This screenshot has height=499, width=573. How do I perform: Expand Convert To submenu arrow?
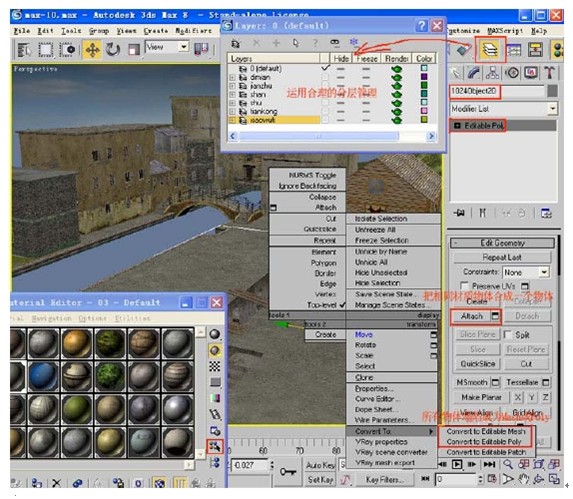click(432, 431)
